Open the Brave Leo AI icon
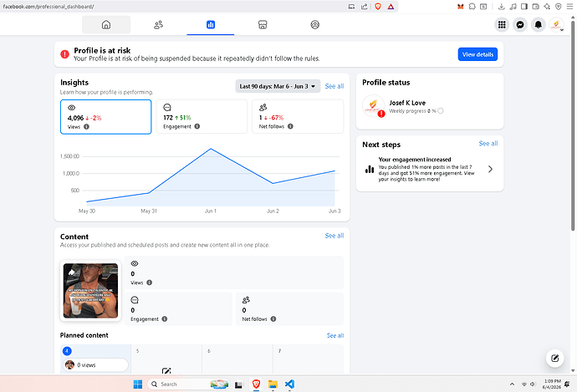 pyautogui.click(x=547, y=6)
